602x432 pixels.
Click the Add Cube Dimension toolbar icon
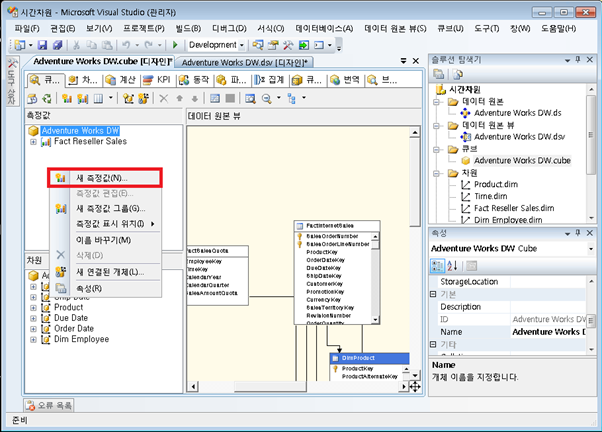click(128, 99)
